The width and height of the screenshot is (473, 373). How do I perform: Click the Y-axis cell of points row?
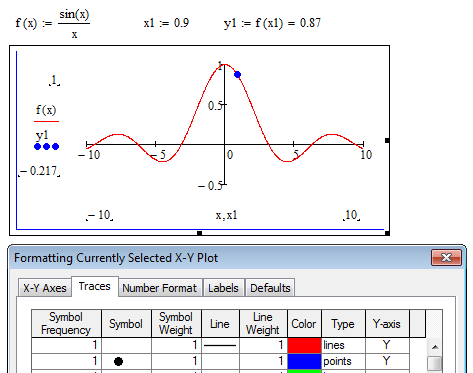[387, 361]
